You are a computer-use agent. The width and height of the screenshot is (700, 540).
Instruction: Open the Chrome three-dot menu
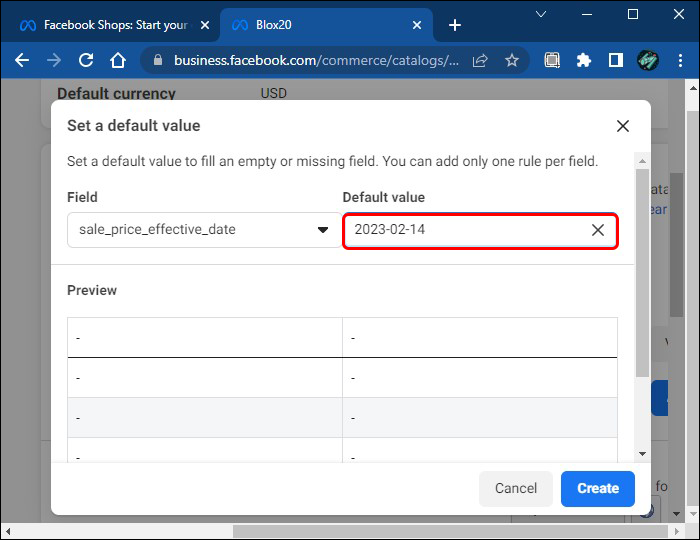click(680, 60)
